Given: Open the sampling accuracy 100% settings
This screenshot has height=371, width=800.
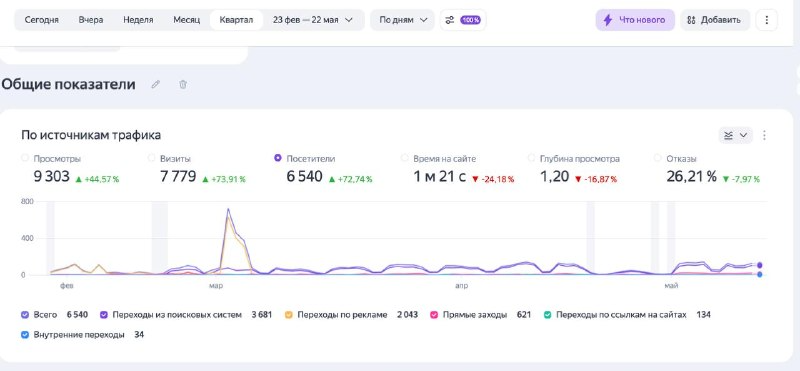Looking at the screenshot, I should [463, 20].
